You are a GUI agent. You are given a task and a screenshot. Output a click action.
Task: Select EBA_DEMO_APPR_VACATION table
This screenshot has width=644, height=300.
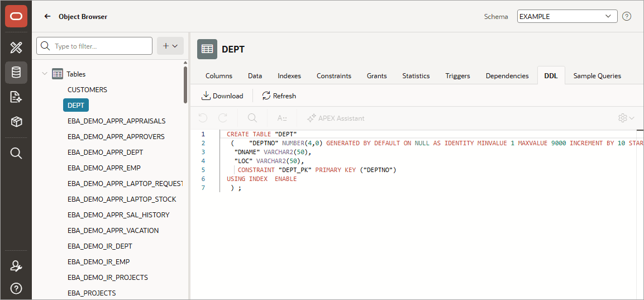tap(113, 231)
